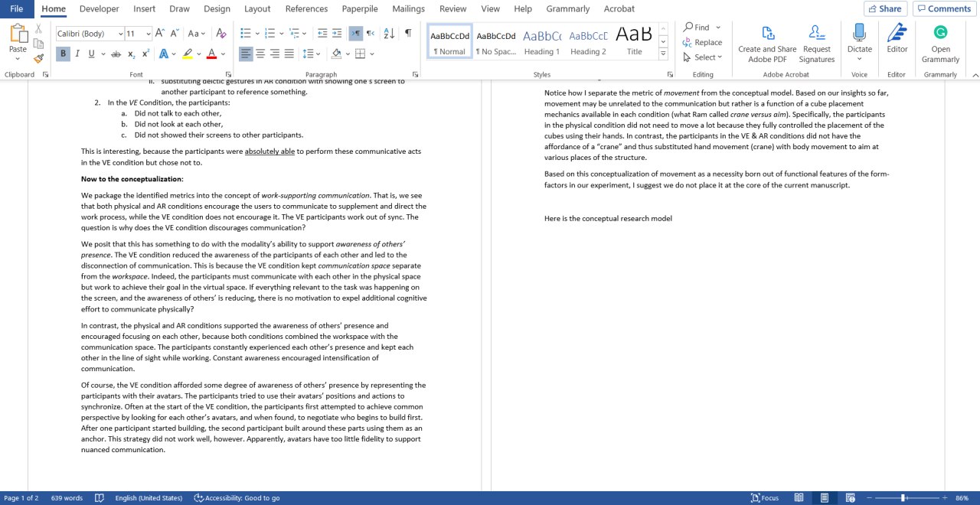Click Replace in Editing group

coord(702,42)
